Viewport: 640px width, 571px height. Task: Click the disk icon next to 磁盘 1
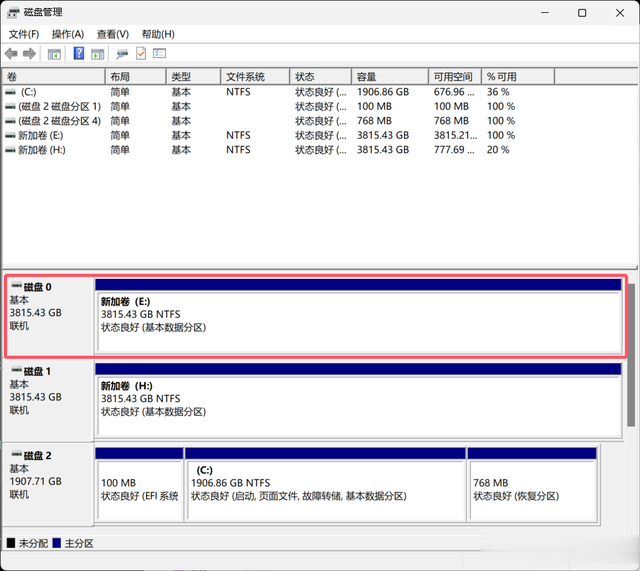coord(16,370)
